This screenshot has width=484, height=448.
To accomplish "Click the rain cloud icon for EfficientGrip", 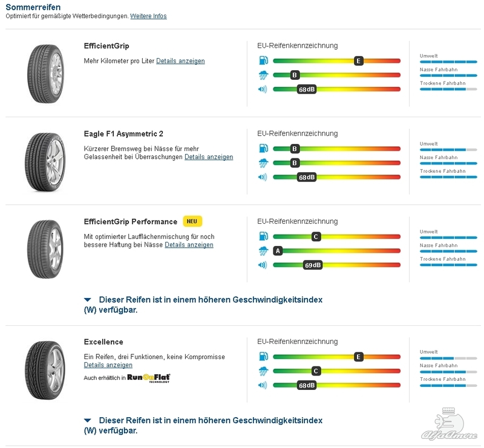I will [x=263, y=75].
